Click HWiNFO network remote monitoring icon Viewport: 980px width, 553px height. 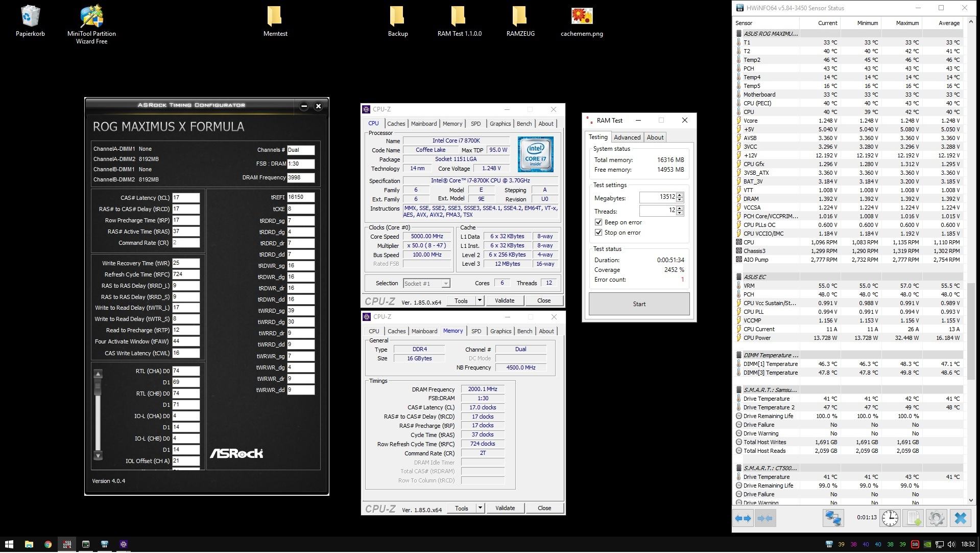point(833,518)
